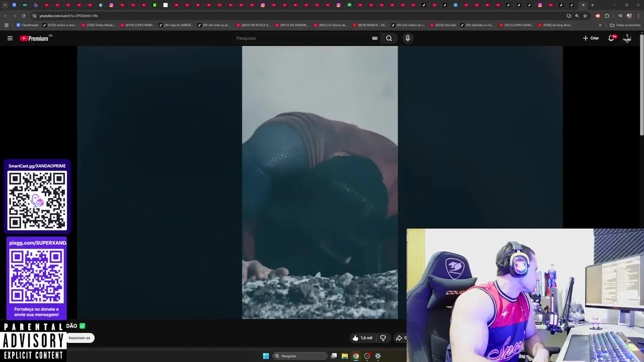The height and width of the screenshot is (362, 644).
Task: Start voice search with the microphone
Action: coord(408,38)
